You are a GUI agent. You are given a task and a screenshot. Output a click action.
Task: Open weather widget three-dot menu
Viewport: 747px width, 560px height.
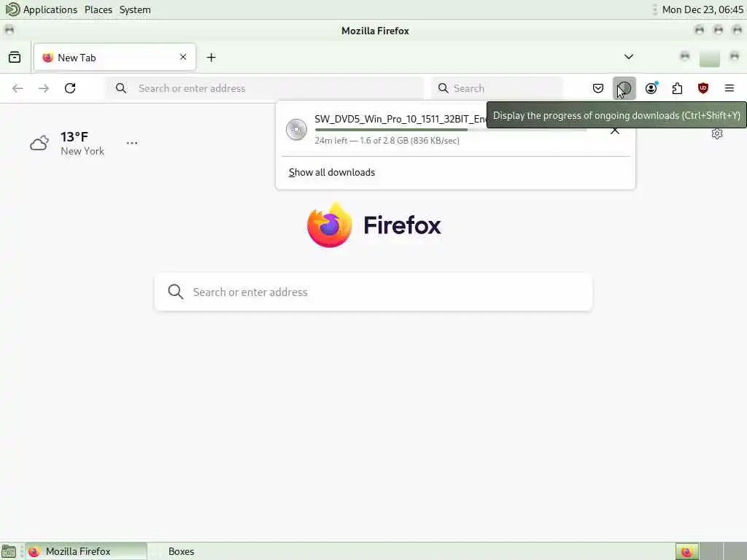(x=132, y=143)
